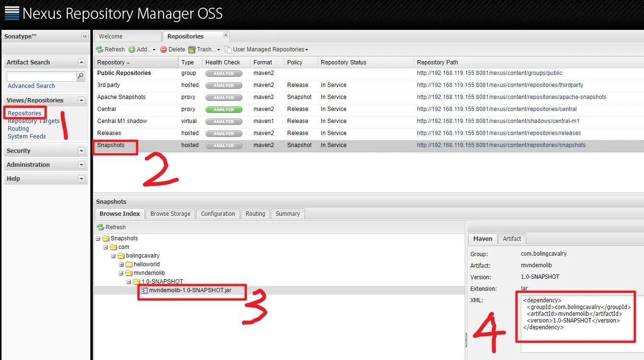Select mvndemolib-1.0-SNAPSHOT.jar in the tree
The width and height of the screenshot is (644, 360).
point(190,291)
